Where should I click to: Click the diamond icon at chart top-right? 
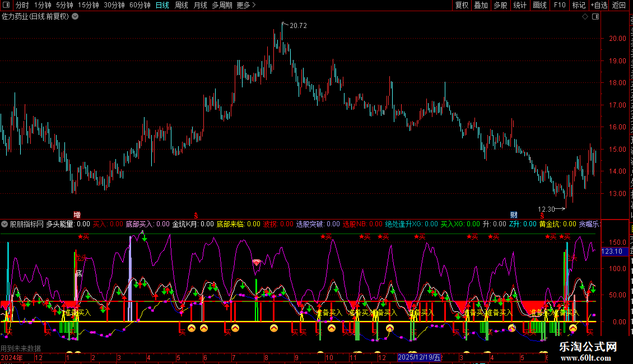585,17
